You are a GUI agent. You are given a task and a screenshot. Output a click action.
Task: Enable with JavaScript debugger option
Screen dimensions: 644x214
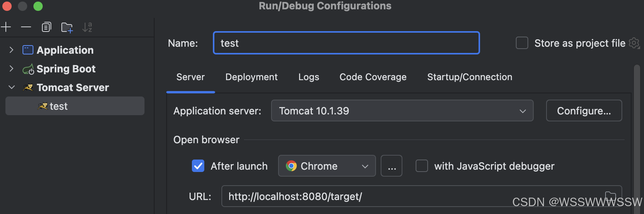(x=422, y=166)
